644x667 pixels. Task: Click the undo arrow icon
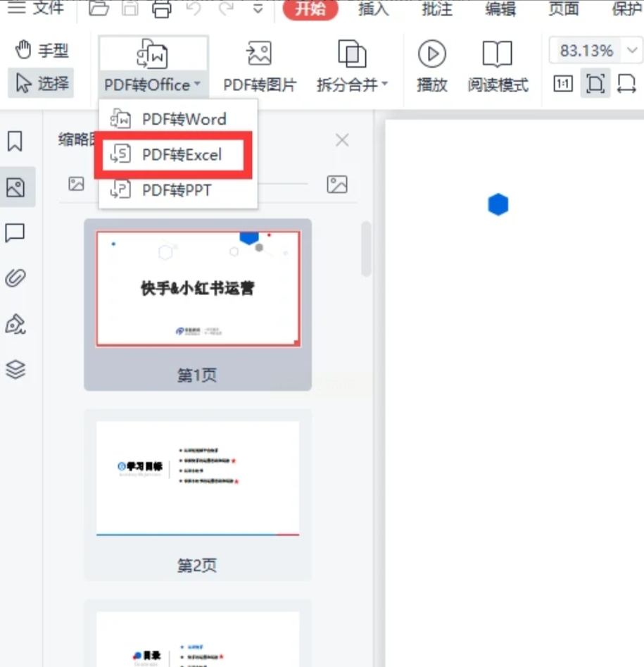click(194, 8)
